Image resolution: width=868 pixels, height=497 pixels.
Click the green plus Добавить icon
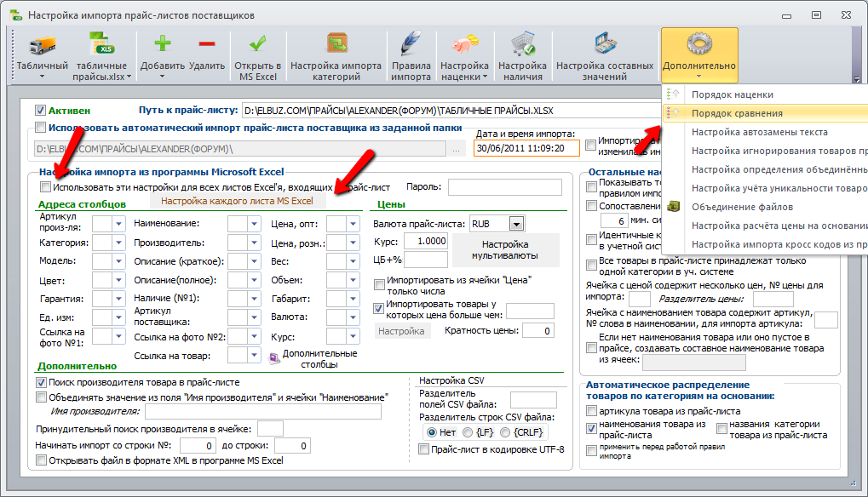pos(162,43)
